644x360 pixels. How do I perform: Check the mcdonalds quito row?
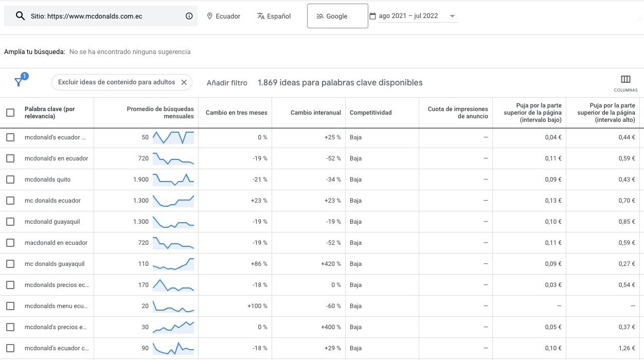pos(10,179)
